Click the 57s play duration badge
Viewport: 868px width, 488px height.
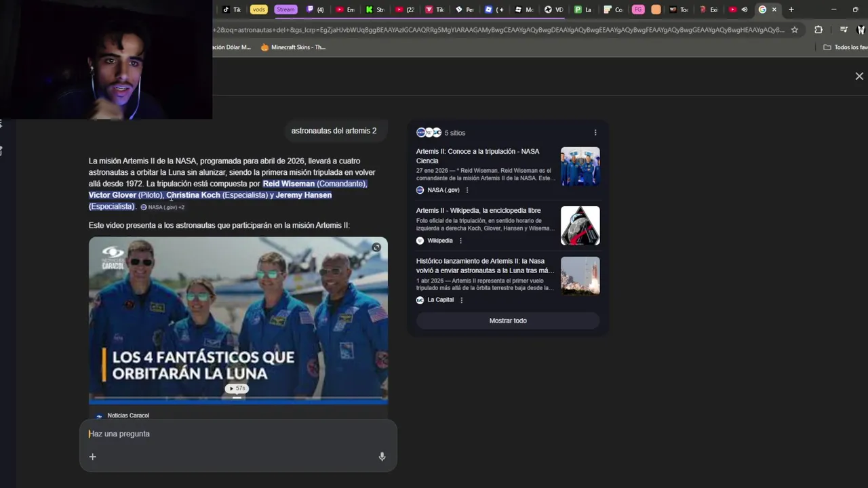click(x=237, y=388)
